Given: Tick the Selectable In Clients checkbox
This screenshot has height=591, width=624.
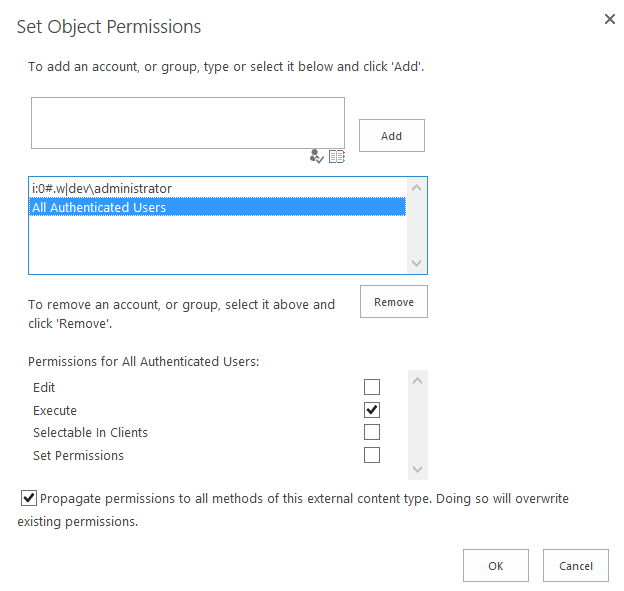Looking at the screenshot, I should [x=372, y=432].
